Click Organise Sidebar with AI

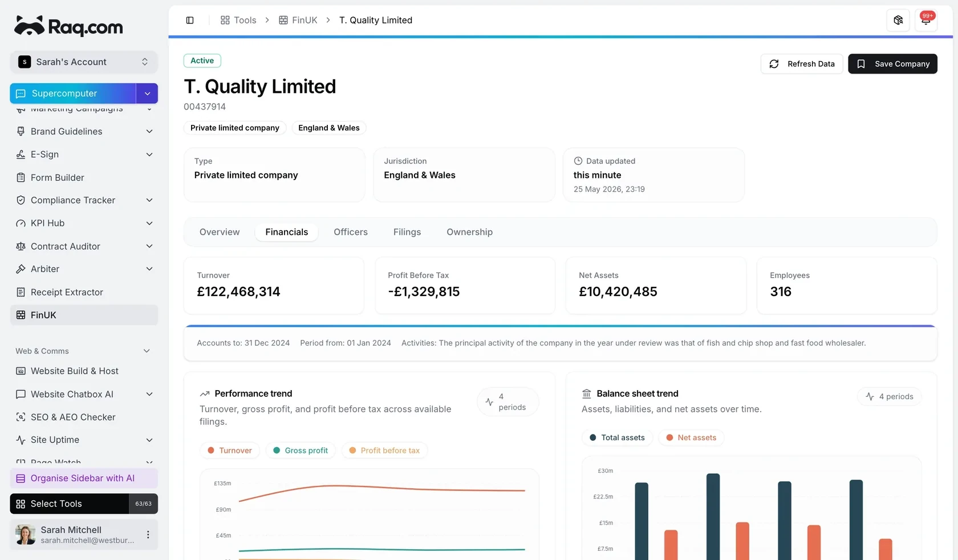84,478
